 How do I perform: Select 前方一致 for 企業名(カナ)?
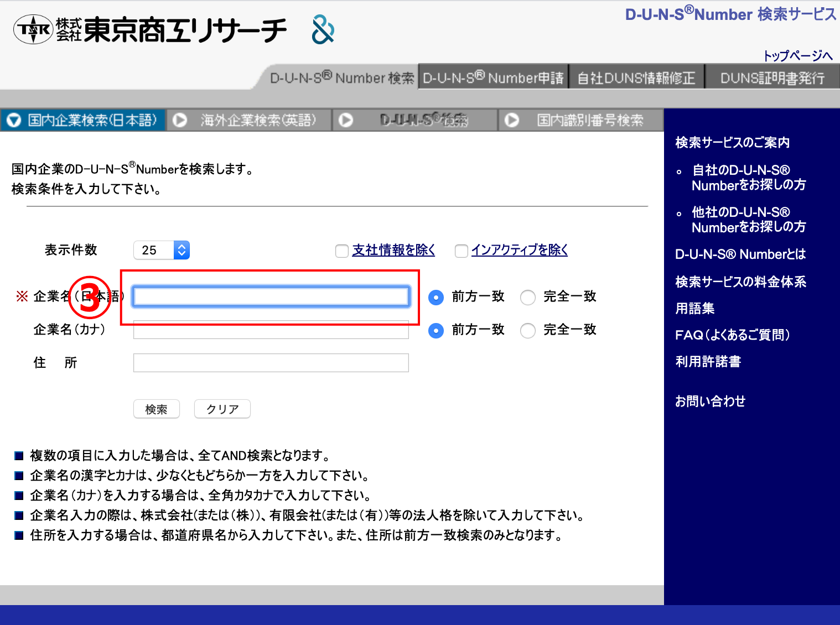coord(436,331)
